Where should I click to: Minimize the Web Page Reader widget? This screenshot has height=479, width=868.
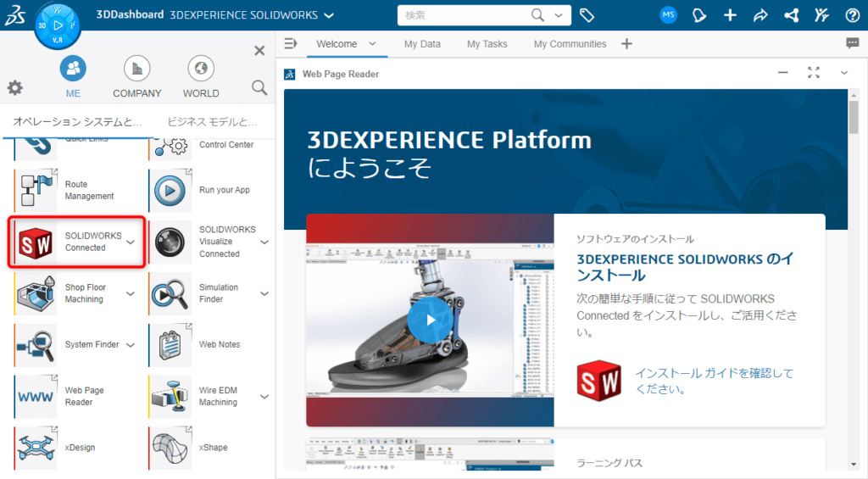tap(782, 73)
